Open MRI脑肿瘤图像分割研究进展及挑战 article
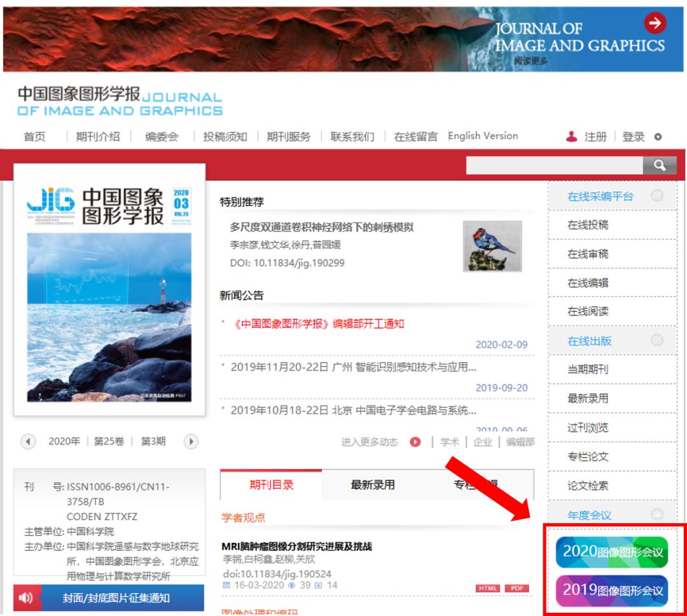687x616 pixels. (x=296, y=546)
